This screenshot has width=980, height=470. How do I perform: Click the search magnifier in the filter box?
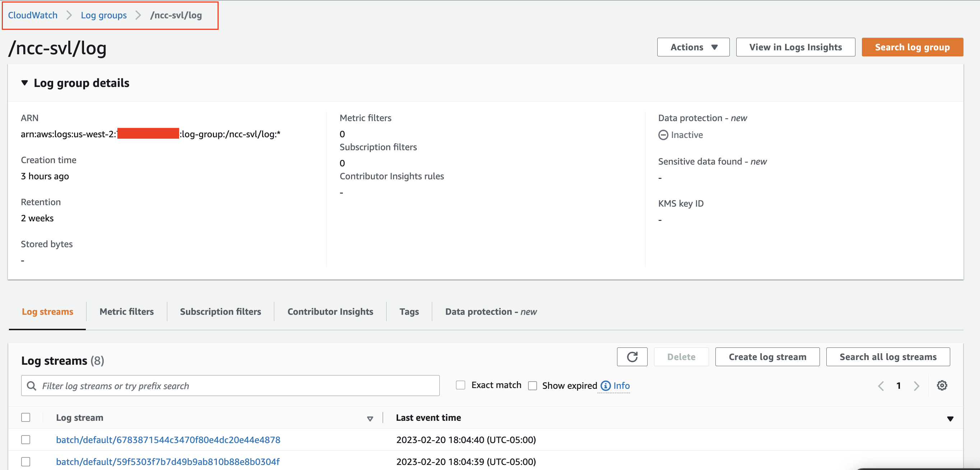pyautogui.click(x=32, y=386)
